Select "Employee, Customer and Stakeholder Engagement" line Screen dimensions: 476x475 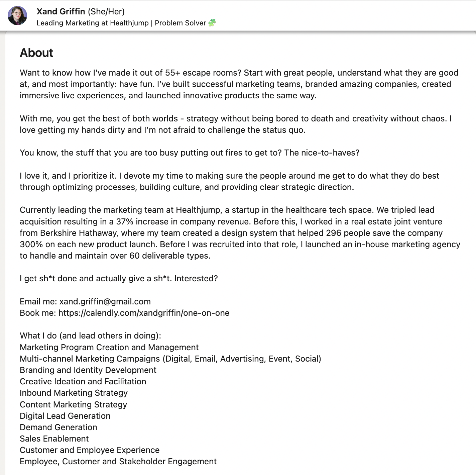118,461
